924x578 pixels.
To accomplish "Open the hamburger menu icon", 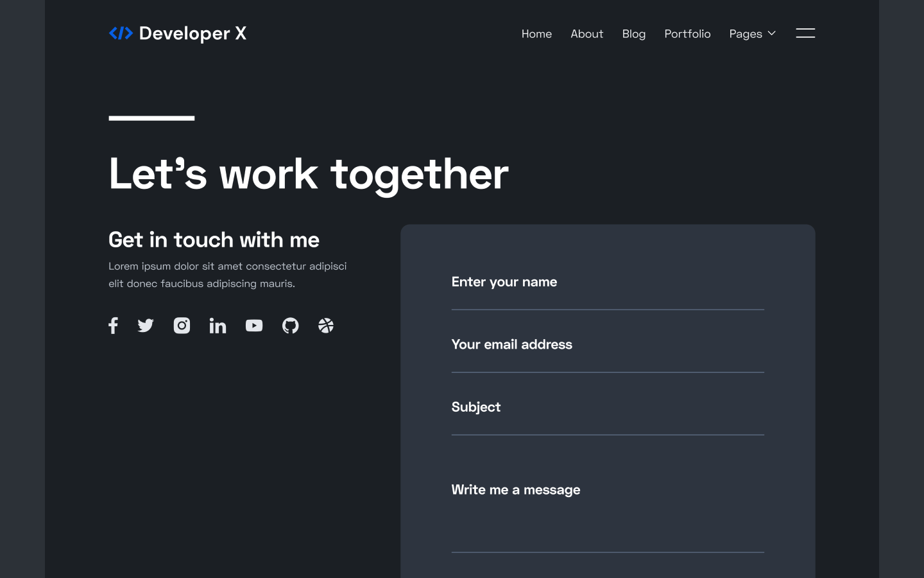I will (x=805, y=33).
